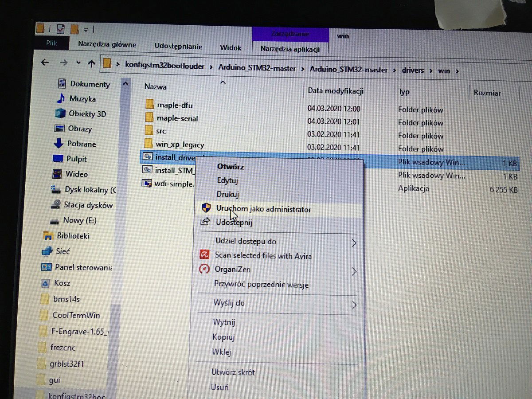The image size is (532, 399).
Task: Click the Dokumenty icon in sidebar
Action: [x=62, y=83]
